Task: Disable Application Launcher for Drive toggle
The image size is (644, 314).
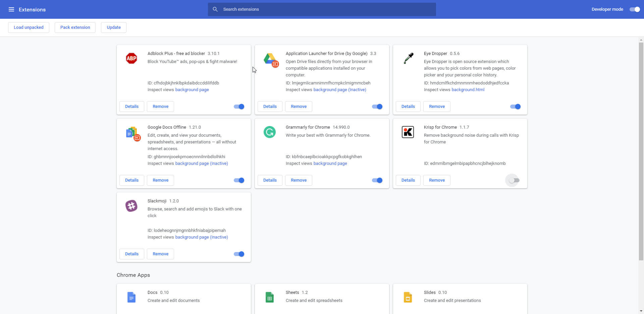Action: click(377, 107)
